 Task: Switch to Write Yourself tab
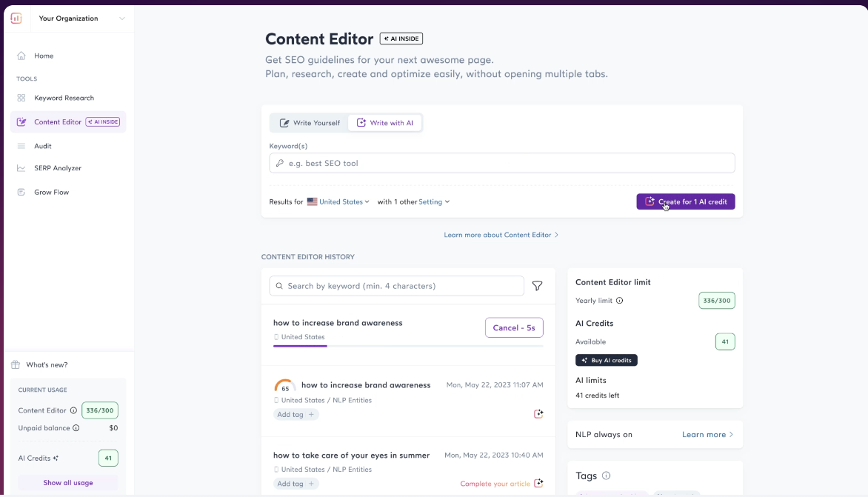coord(310,123)
